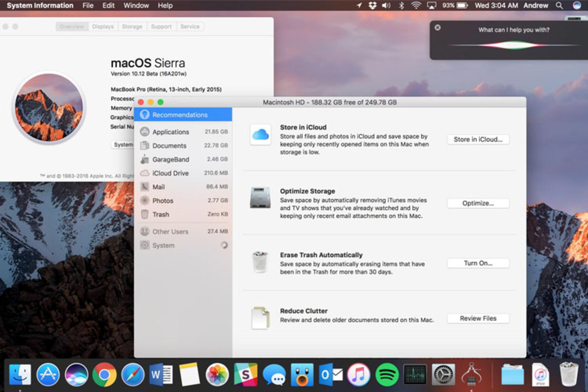Click the Wi-Fi status icon
Image resolution: width=588 pixels, height=392 pixels.
416,6
